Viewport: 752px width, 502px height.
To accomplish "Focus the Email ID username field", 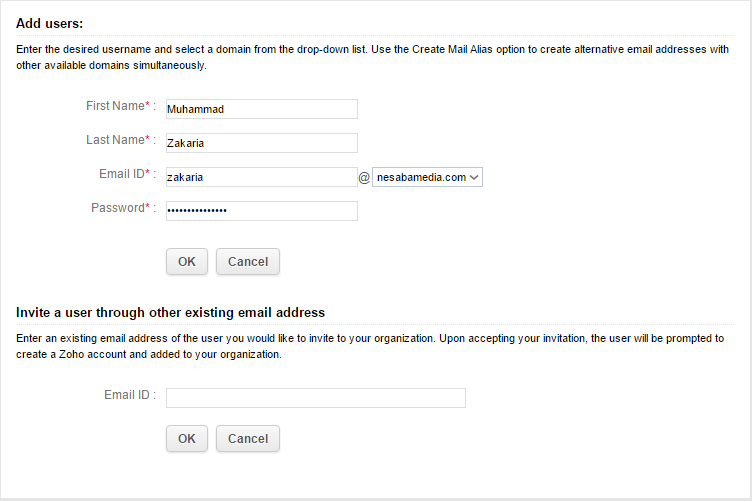I will [x=261, y=177].
